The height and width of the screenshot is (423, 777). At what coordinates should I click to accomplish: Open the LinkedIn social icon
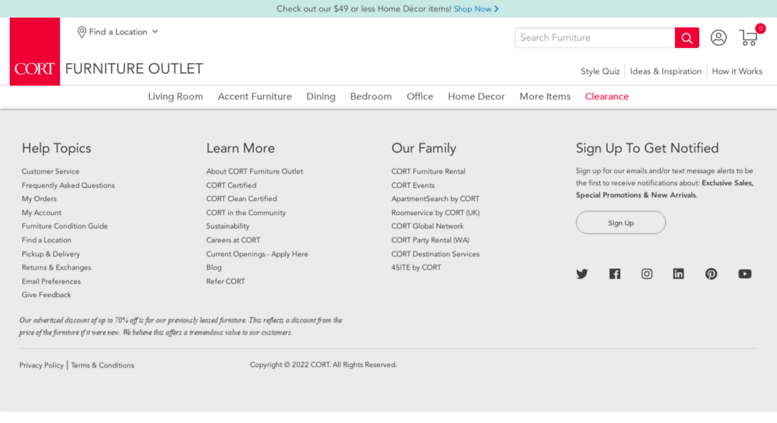coord(679,274)
